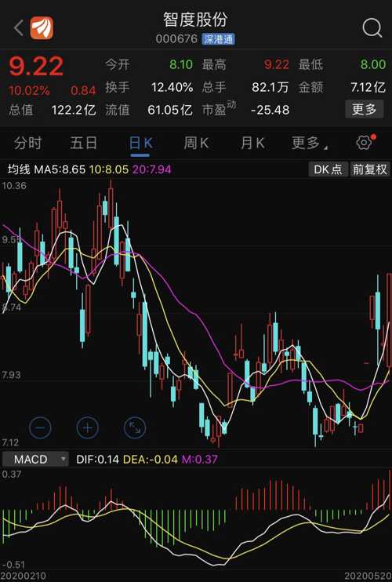Switch to 周K weekly chart tab

click(x=196, y=143)
